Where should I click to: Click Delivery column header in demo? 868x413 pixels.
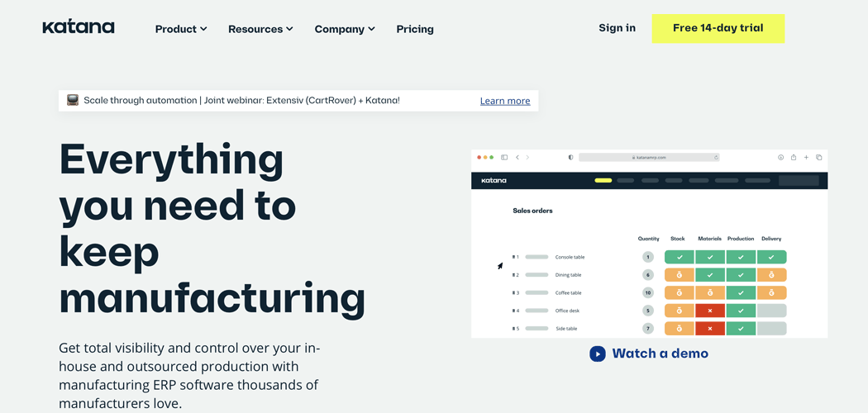point(771,239)
